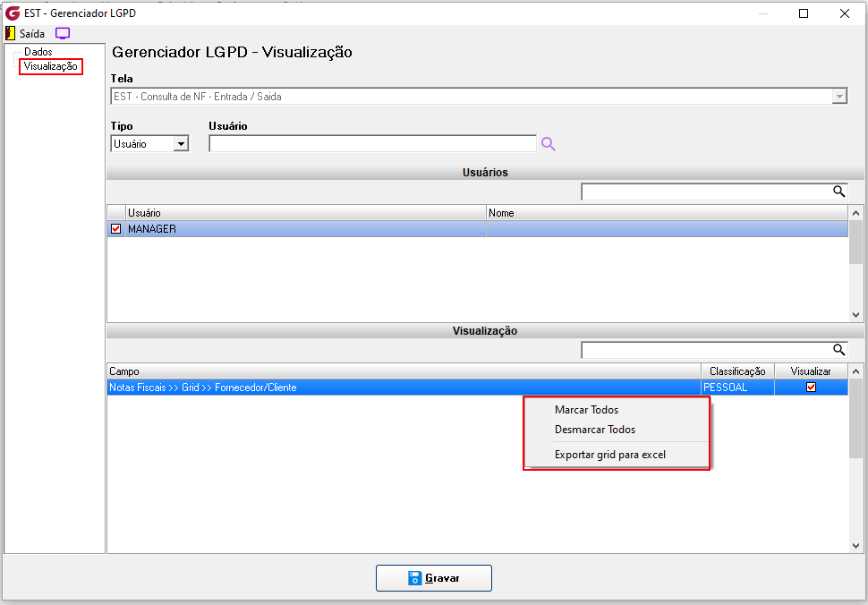Select Dados in the left tree
The height and width of the screenshot is (605, 868).
38,52
